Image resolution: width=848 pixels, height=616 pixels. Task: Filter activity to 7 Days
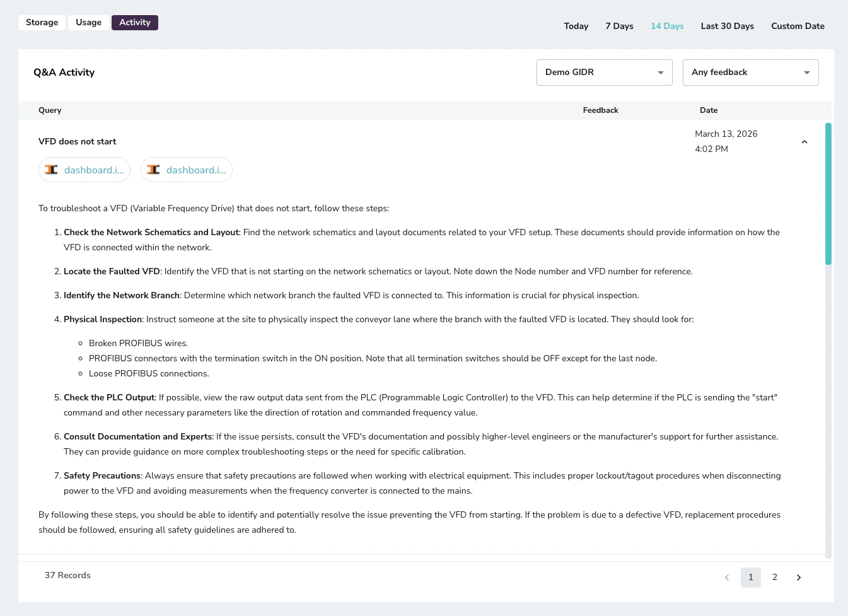[619, 26]
